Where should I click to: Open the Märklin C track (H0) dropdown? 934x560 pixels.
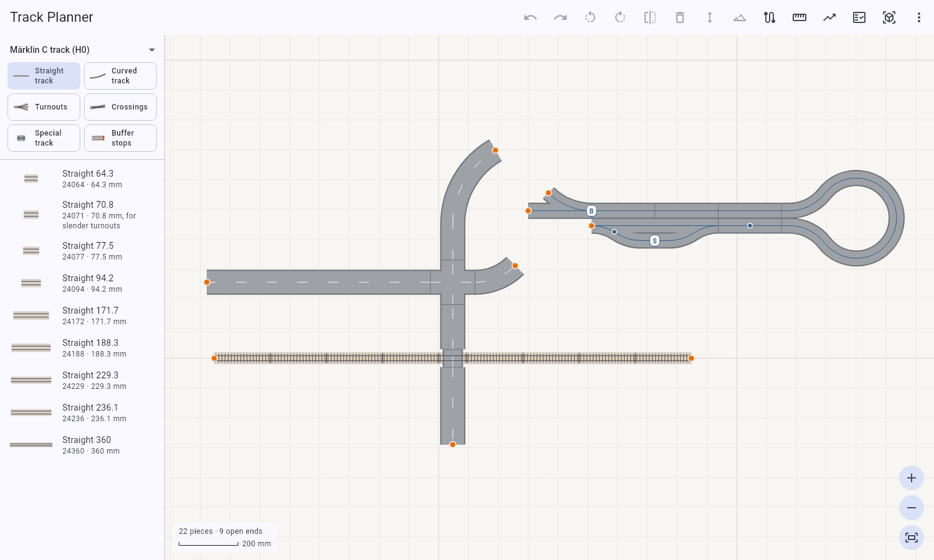(82, 50)
